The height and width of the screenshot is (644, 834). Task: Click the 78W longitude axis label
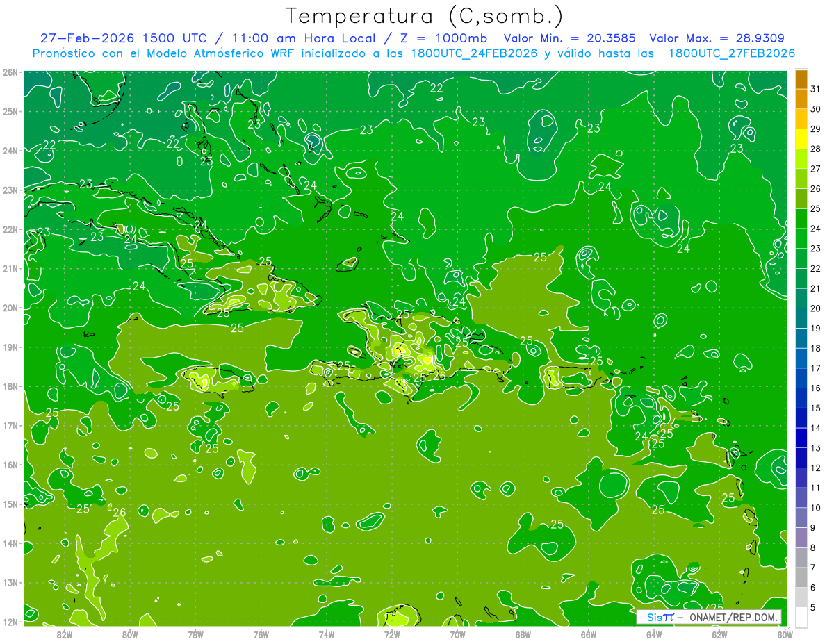195,634
